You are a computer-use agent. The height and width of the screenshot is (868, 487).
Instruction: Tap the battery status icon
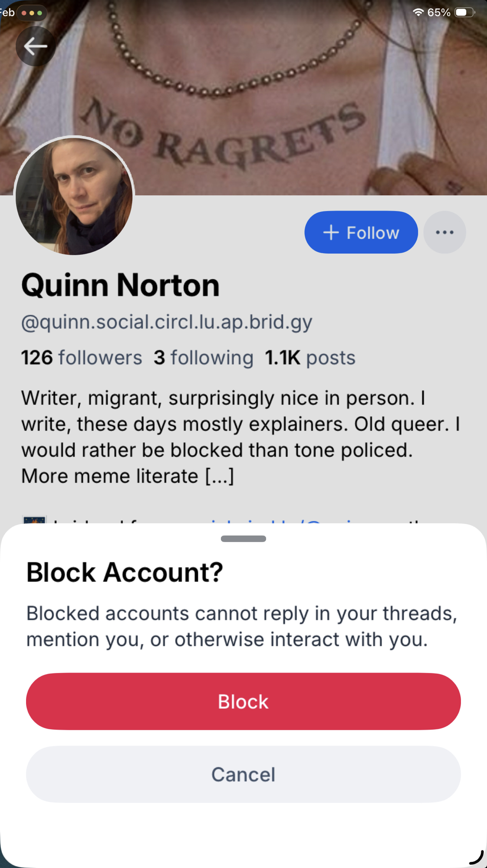click(464, 12)
